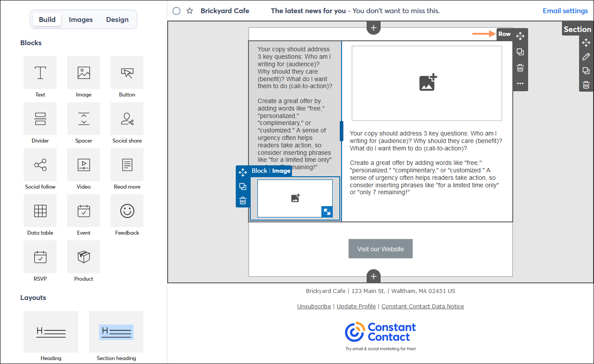The height and width of the screenshot is (364, 594).
Task: Click the Image block move icon
Action: (243, 173)
